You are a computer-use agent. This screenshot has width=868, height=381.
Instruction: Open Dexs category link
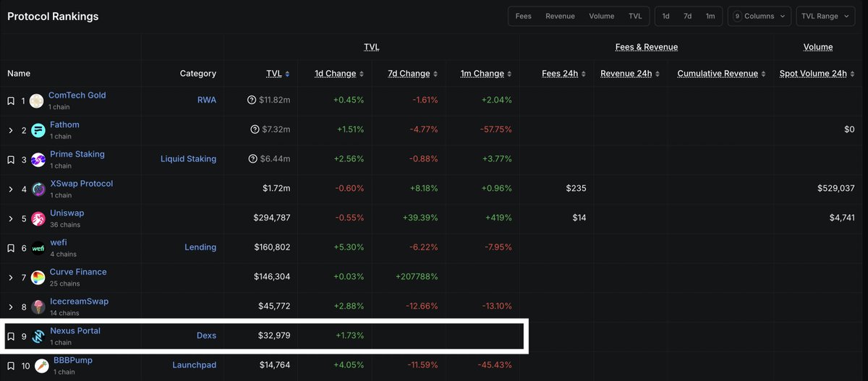tap(206, 335)
